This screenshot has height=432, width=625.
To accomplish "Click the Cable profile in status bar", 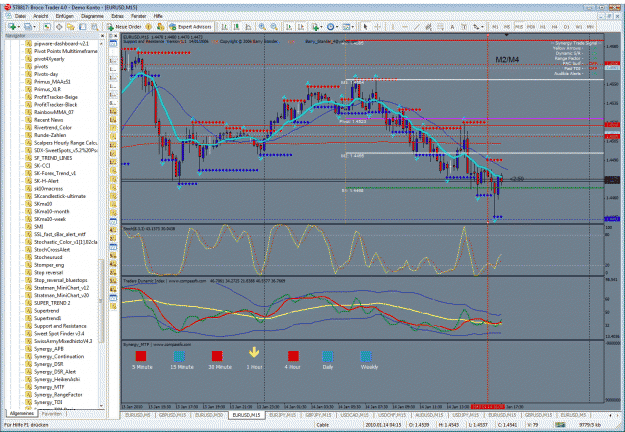I will coord(322,425).
